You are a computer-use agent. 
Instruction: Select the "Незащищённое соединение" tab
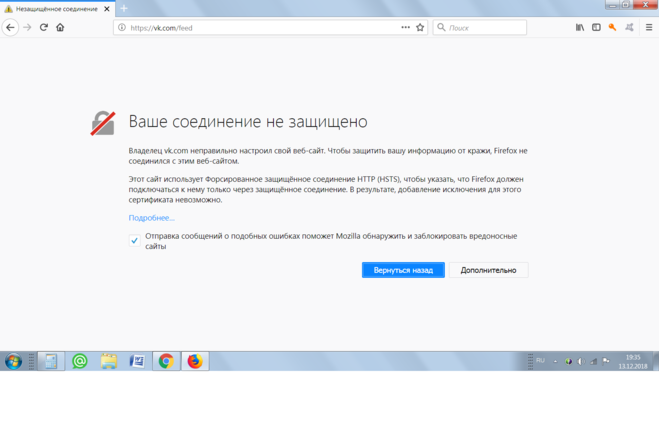[x=55, y=8]
